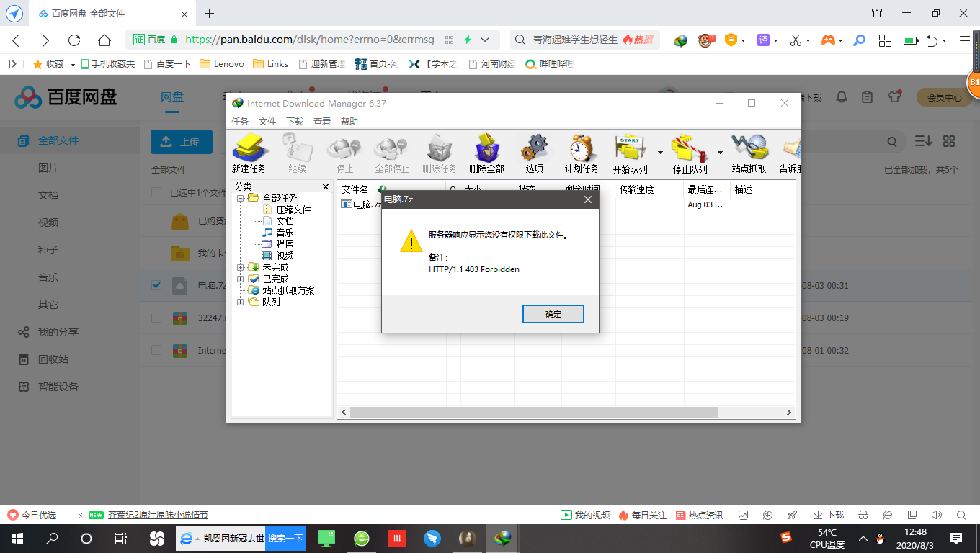Viewport: 980px width, 553px height.
Task: Open 选项 (options) gear icon in IDM
Action: pos(534,154)
